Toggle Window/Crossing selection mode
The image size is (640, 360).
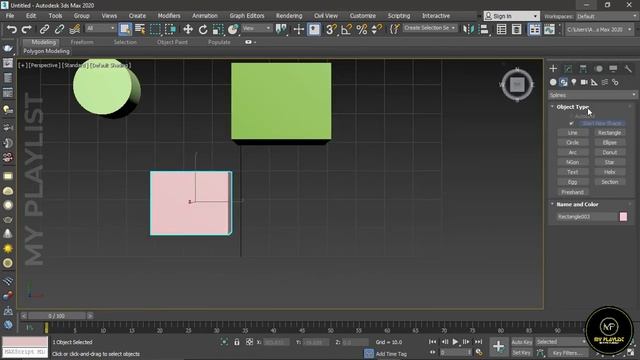click(x=170, y=29)
